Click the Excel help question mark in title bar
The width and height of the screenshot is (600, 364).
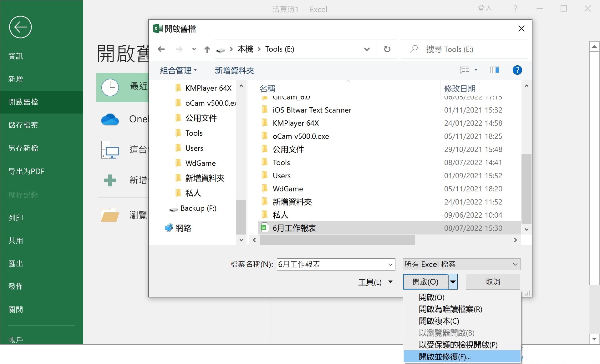515,9
